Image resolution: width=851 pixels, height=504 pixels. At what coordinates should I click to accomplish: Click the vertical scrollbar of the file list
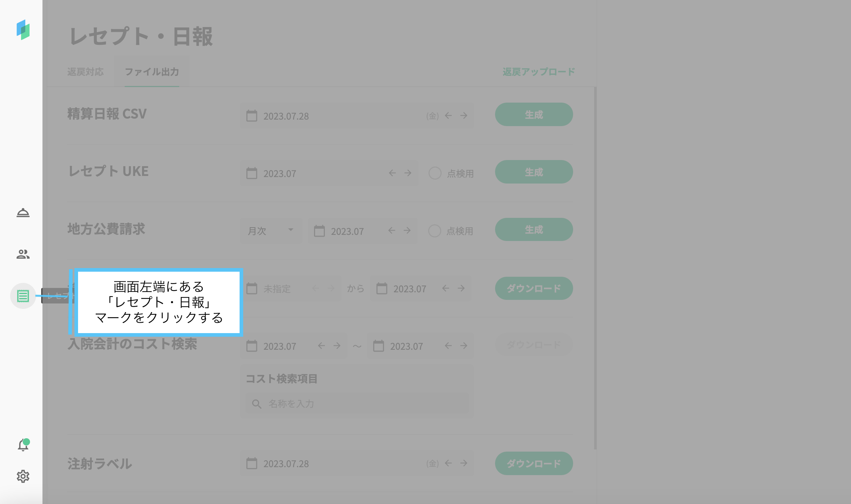pyautogui.click(x=595, y=267)
